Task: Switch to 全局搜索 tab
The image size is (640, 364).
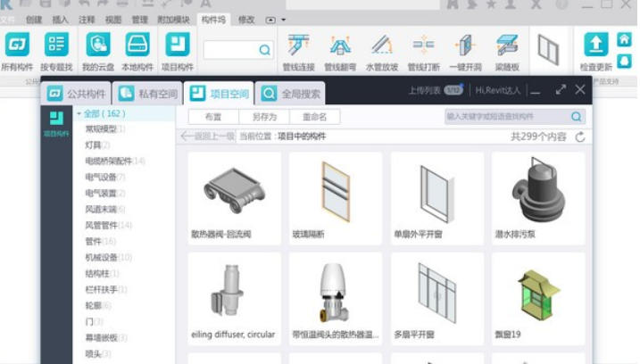Action: [291, 94]
